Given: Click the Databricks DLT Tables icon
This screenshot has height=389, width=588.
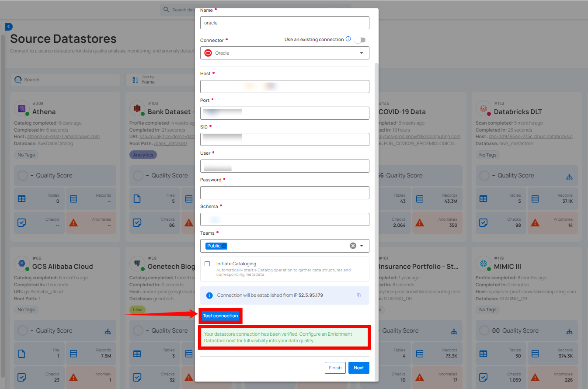Looking at the screenshot, I should 484,199.
